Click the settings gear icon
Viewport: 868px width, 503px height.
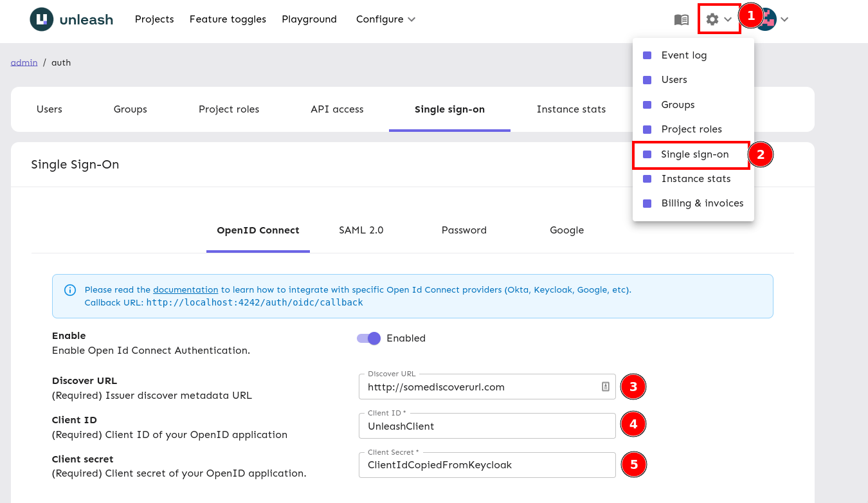(712, 19)
